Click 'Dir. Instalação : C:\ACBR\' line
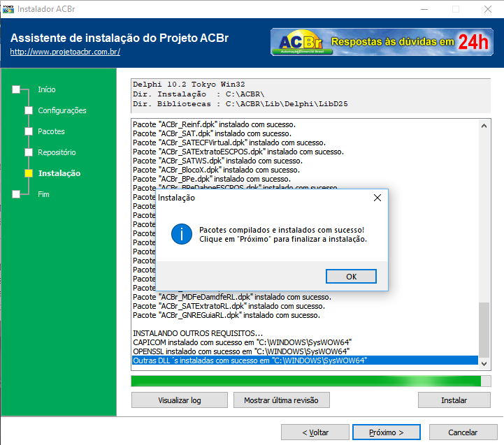Image resolution: width=504 pixels, height=445 pixels. [x=199, y=94]
